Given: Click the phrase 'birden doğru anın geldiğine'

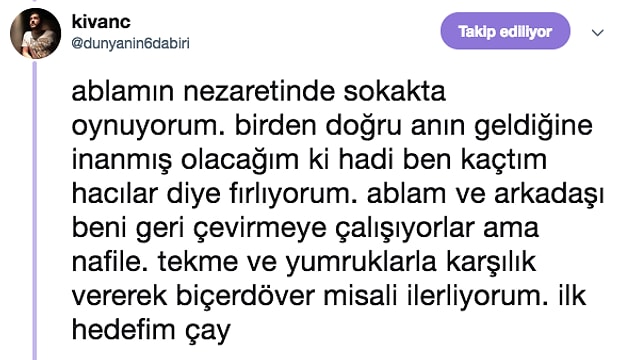Looking at the screenshot, I should point(413,127).
